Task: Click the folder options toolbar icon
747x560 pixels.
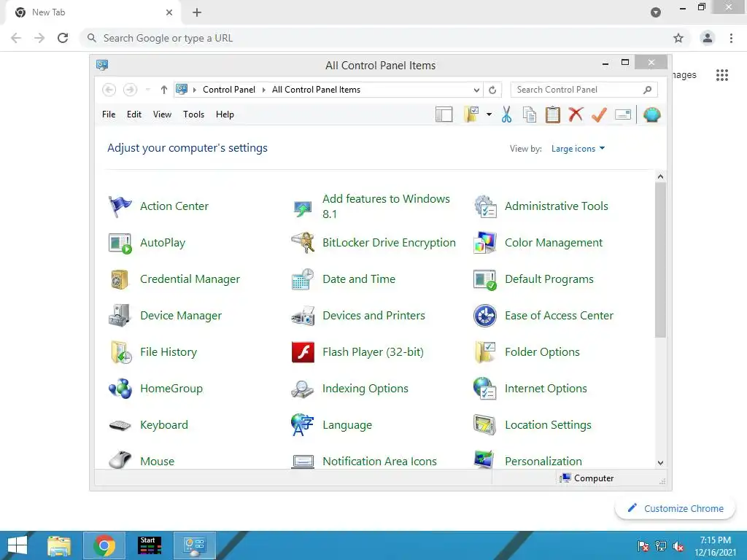Action: (x=472, y=114)
